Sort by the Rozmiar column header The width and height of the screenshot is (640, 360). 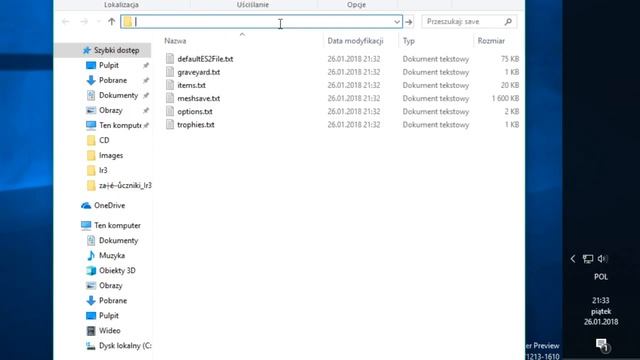click(491, 41)
